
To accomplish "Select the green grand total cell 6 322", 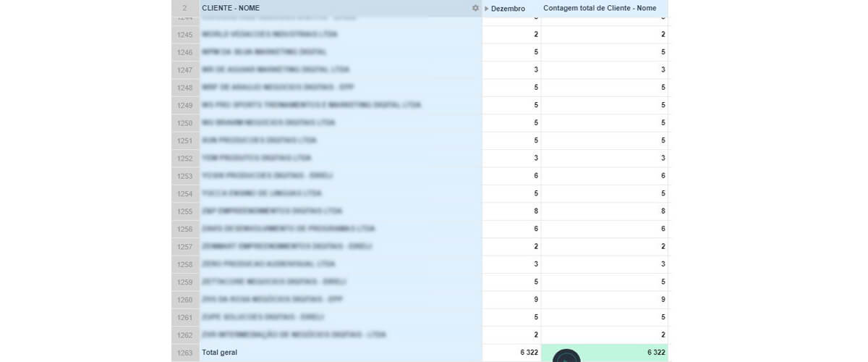I will point(604,353).
